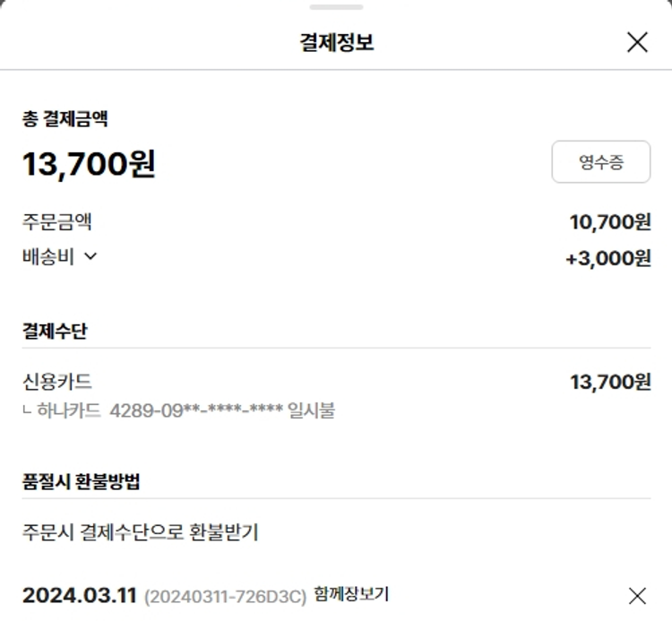The image size is (672, 621).
Task: Click the 배송비 shipping fee label
Action: [x=48, y=256]
